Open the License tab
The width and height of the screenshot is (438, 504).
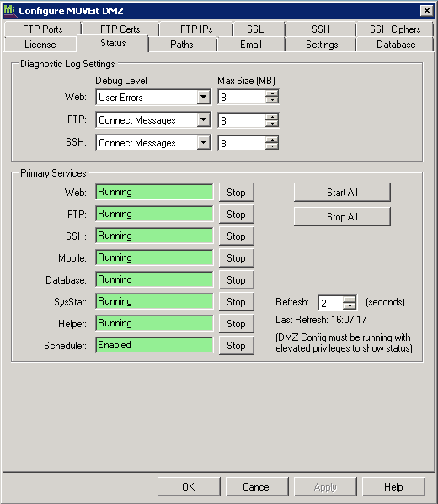[x=40, y=45]
